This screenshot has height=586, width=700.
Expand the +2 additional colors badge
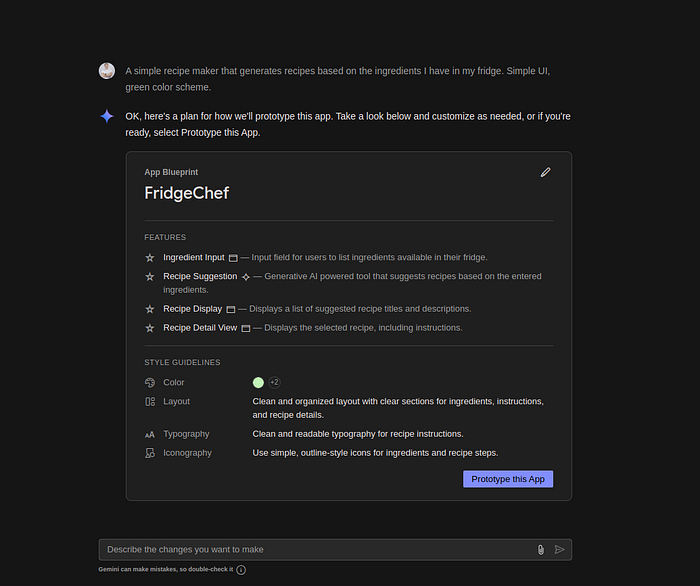click(274, 382)
